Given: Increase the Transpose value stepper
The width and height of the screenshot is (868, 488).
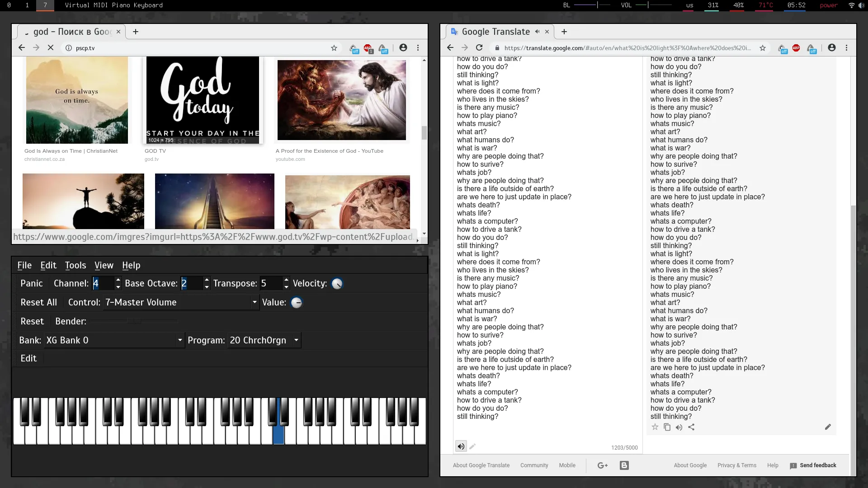Looking at the screenshot, I should click(x=286, y=280).
